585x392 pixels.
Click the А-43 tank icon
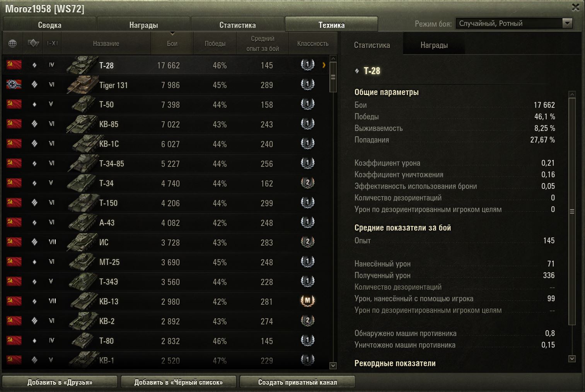(83, 222)
